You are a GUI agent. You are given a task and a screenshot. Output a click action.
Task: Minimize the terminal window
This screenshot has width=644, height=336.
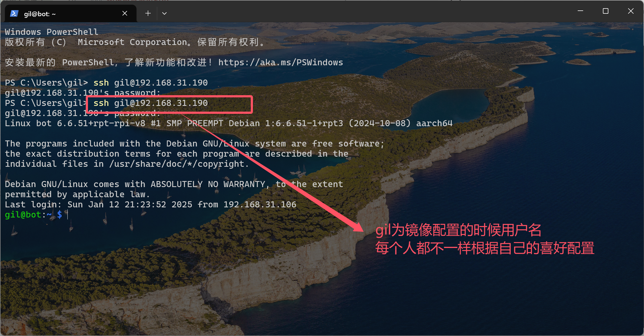click(580, 11)
